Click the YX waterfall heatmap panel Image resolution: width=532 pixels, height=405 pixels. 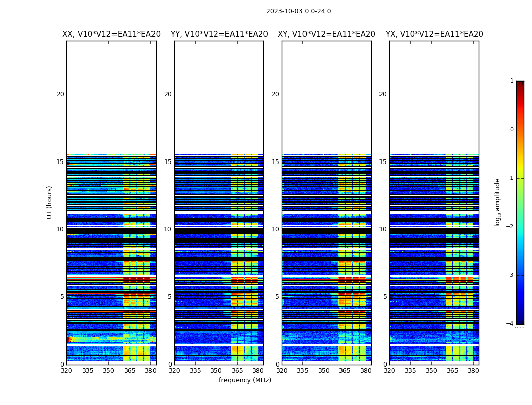point(434,253)
